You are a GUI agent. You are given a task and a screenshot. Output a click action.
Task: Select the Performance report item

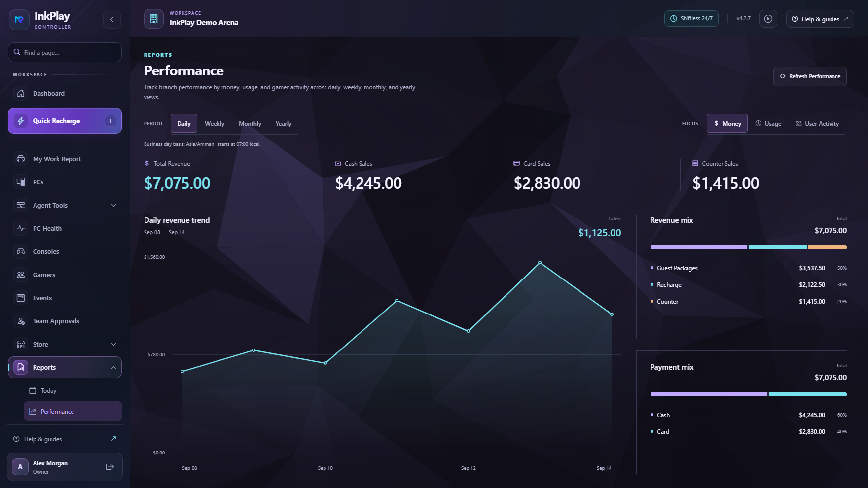tap(72, 411)
